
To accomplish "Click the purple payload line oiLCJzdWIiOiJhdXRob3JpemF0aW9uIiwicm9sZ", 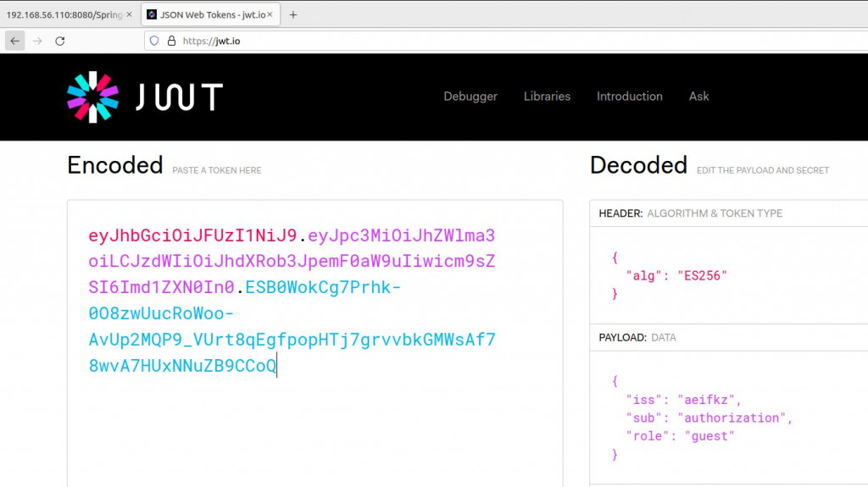I will [292, 261].
